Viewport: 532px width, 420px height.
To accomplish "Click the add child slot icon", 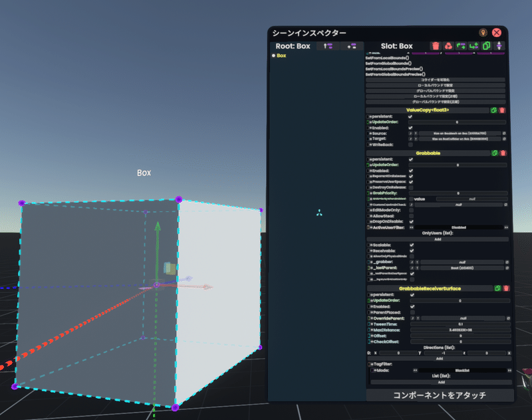I will click(x=473, y=46).
